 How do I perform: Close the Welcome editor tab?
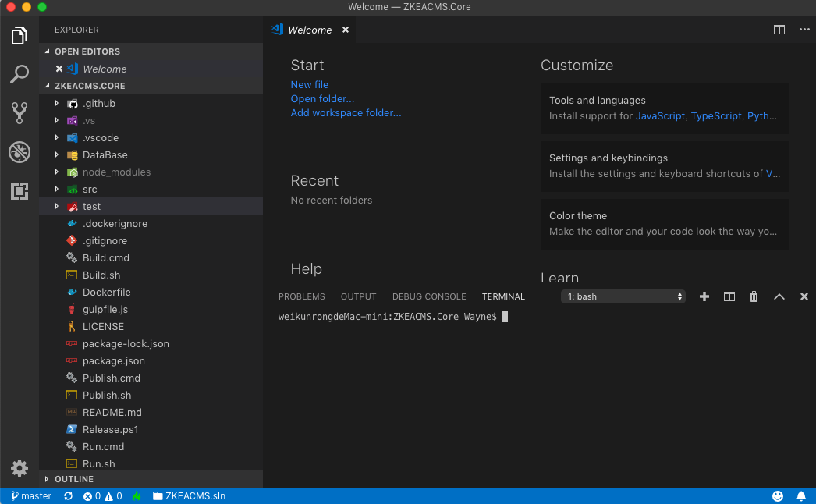[346, 30]
